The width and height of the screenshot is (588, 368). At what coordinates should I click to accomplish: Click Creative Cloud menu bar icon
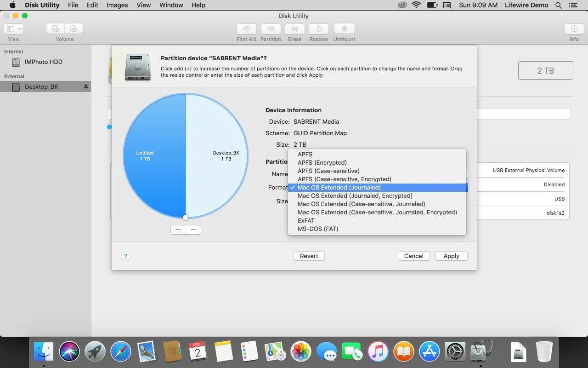[x=402, y=5]
